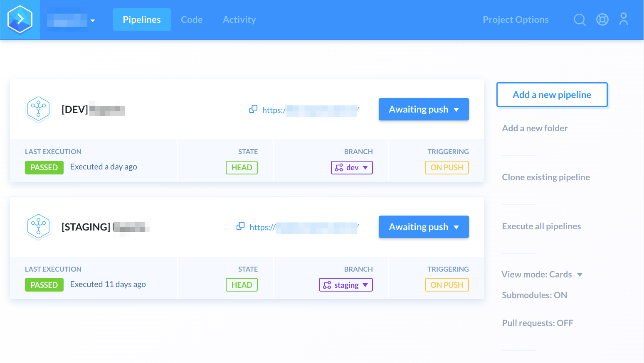Expand the View mode: Cards dropdown

click(x=541, y=275)
